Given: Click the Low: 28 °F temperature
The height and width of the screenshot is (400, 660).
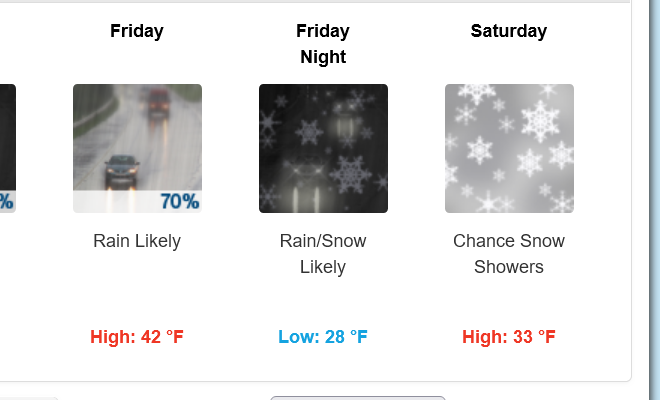Looking at the screenshot, I should [323, 337].
